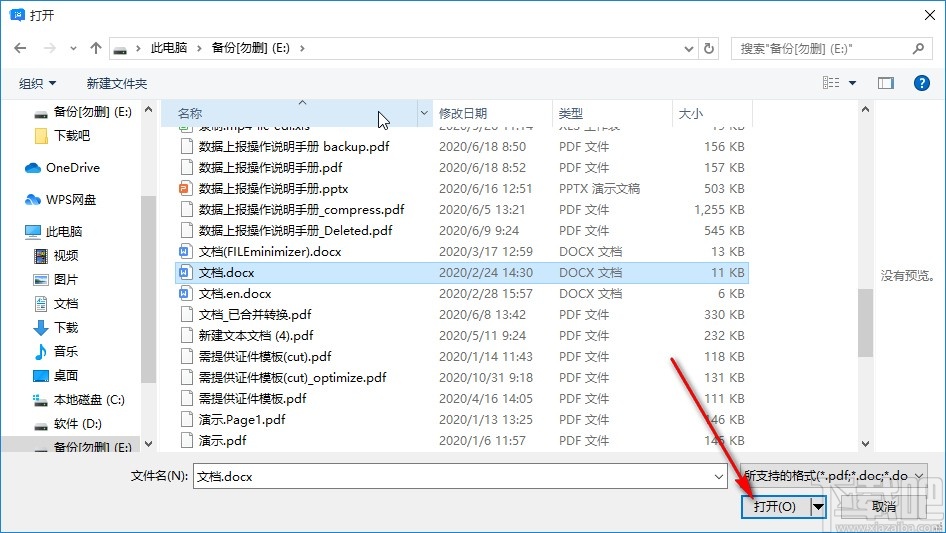
Task: Select 数据上报操作说明手册_compress.pdf
Action: pyautogui.click(x=301, y=209)
